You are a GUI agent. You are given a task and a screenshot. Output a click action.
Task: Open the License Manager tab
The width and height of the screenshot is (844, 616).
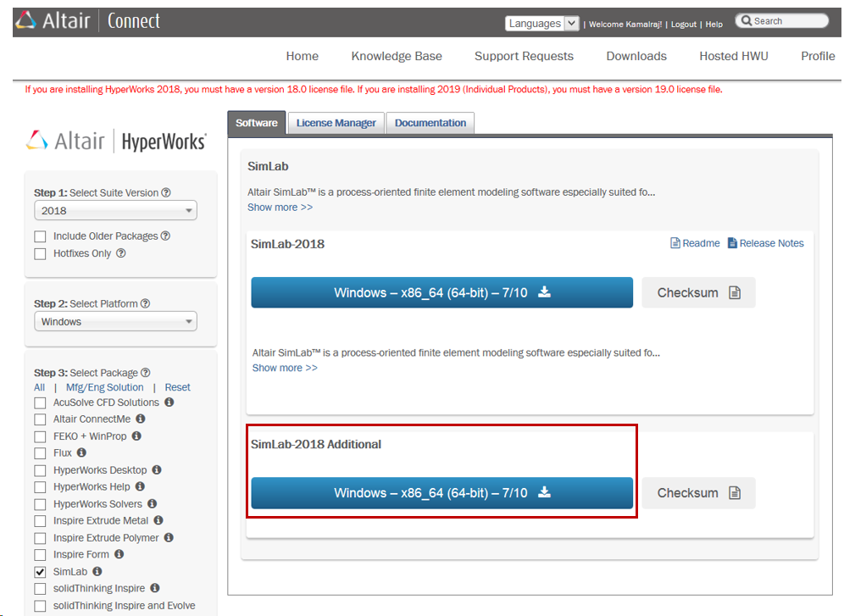point(336,123)
